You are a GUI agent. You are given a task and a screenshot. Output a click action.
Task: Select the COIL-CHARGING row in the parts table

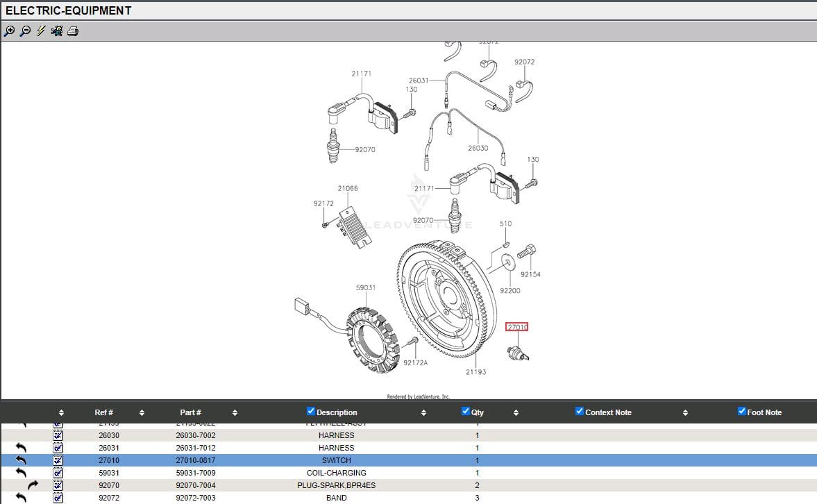337,473
